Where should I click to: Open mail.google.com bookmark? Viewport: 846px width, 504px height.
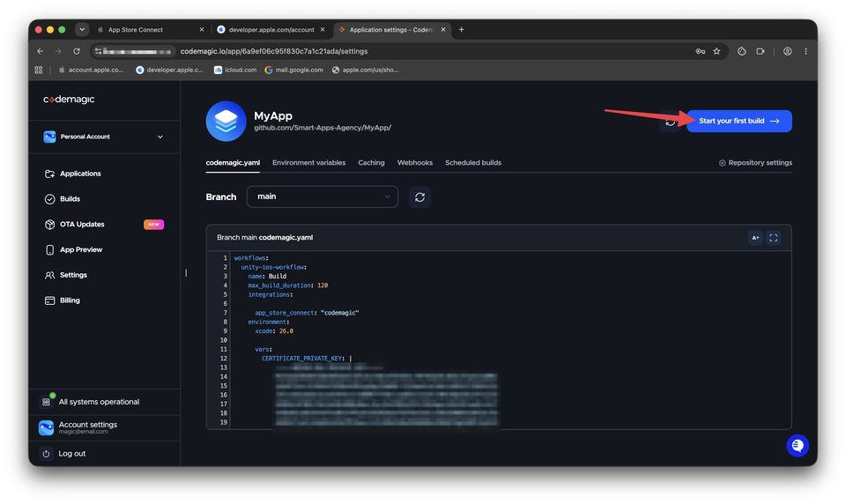[x=294, y=70]
